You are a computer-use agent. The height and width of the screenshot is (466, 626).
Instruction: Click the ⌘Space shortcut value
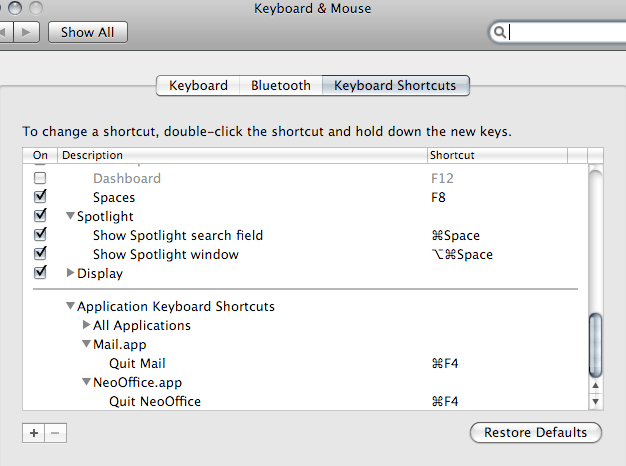(456, 235)
